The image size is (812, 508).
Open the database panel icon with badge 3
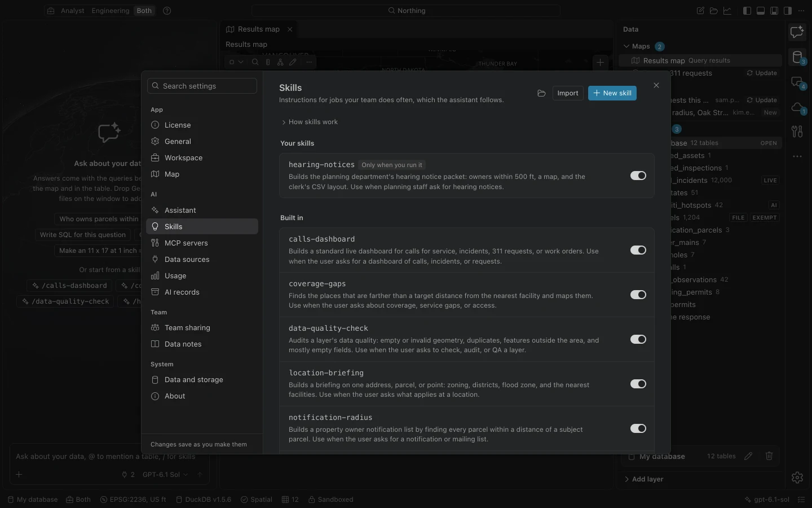pos(797,57)
